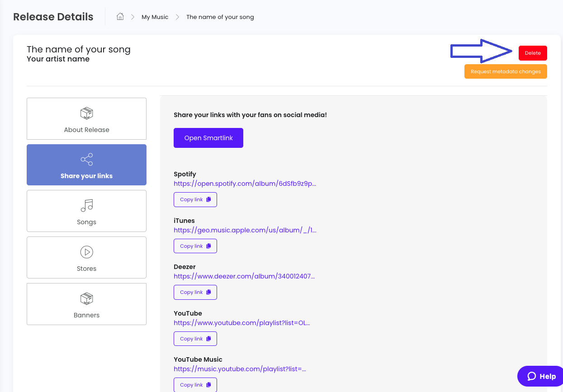Image resolution: width=563 pixels, height=392 pixels.
Task: Delete this release with red button
Action: (x=533, y=53)
